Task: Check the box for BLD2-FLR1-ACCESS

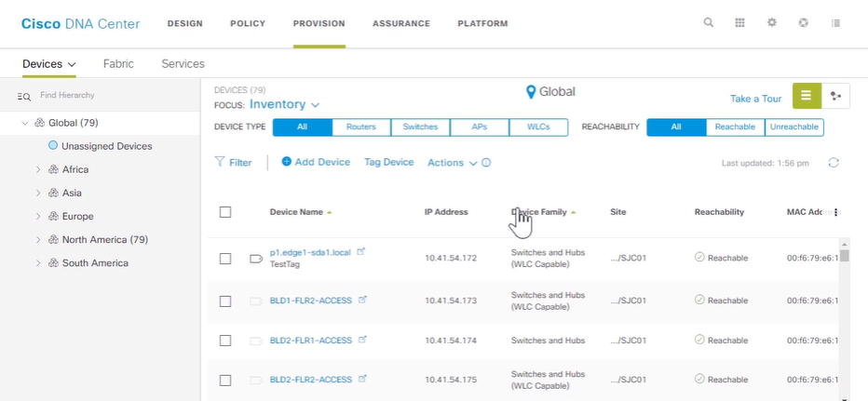Action: 225,341
